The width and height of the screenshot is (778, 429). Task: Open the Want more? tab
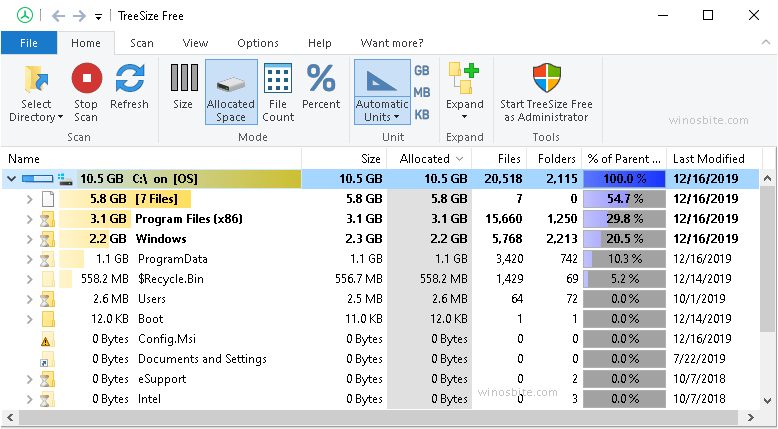coord(392,43)
